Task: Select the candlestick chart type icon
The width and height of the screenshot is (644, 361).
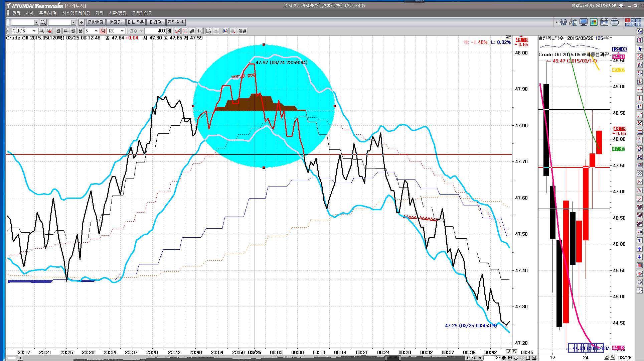Action: tap(185, 31)
